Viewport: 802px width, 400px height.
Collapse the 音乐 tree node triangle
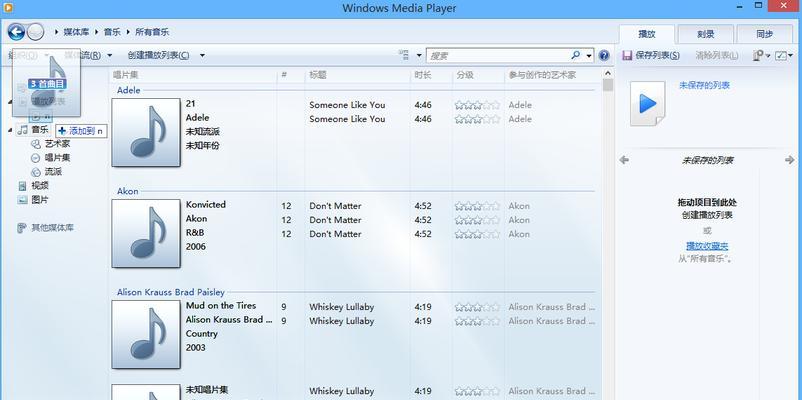click(11, 130)
